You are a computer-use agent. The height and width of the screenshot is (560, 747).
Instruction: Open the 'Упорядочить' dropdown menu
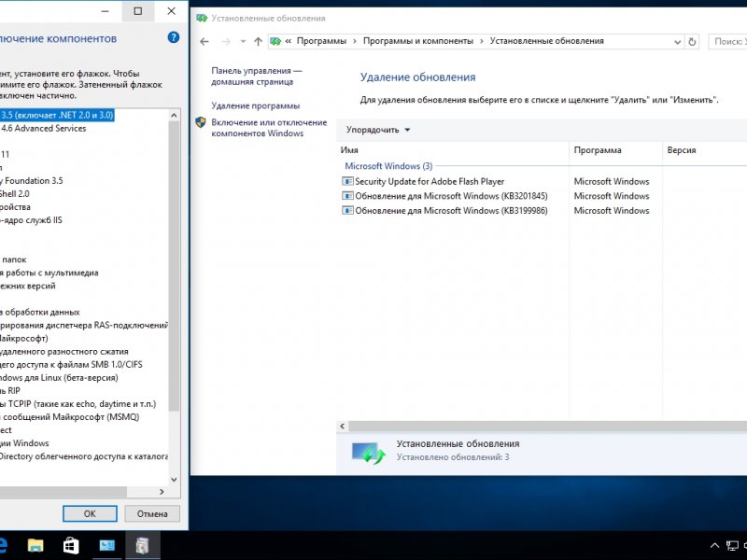pos(378,130)
